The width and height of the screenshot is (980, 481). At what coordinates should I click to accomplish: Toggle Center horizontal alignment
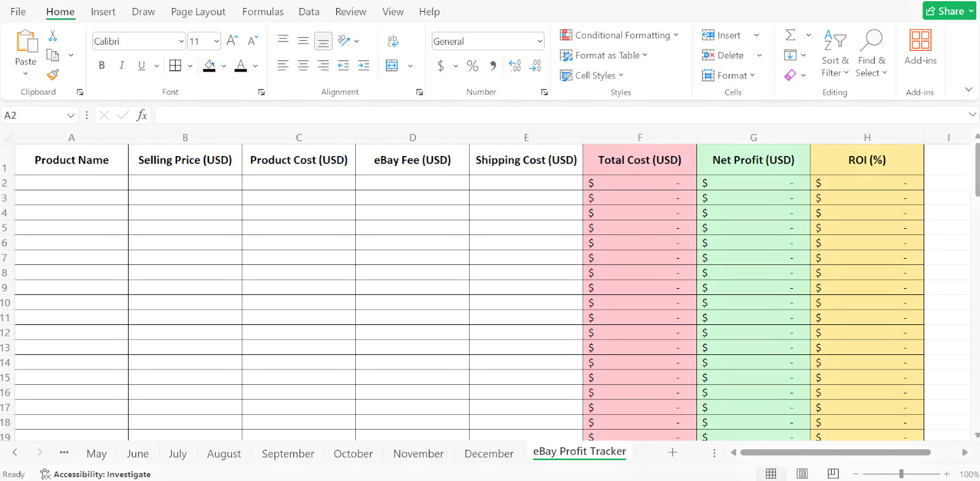pyautogui.click(x=303, y=65)
